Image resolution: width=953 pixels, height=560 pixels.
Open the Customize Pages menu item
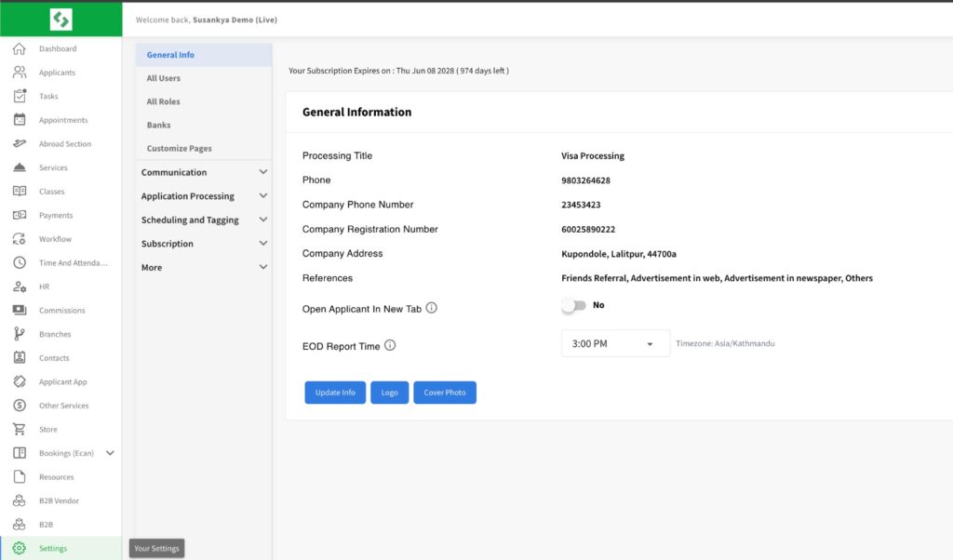(180, 149)
